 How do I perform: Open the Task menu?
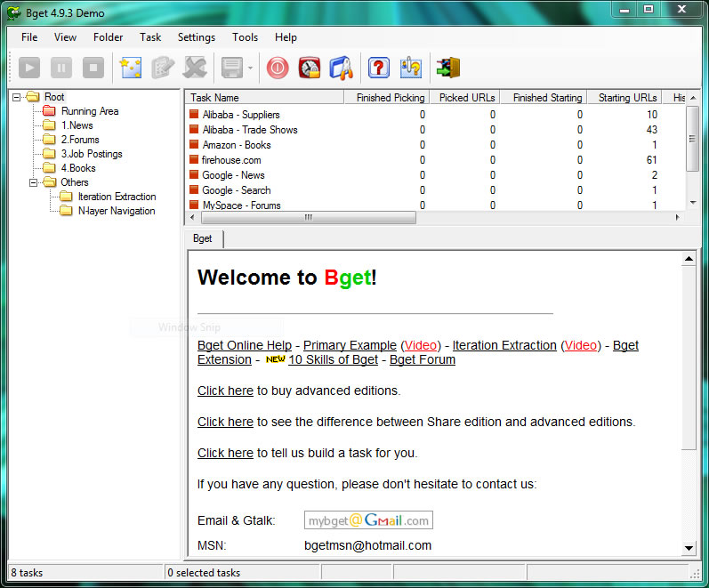[150, 37]
